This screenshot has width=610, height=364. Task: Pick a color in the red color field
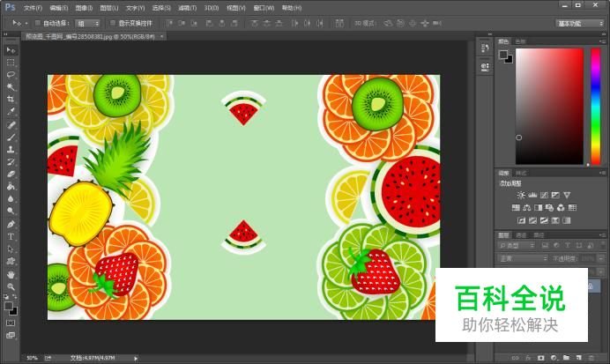549,106
